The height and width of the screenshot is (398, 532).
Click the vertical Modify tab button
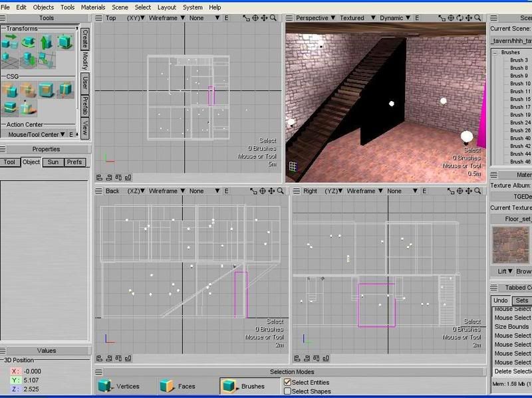click(85, 61)
